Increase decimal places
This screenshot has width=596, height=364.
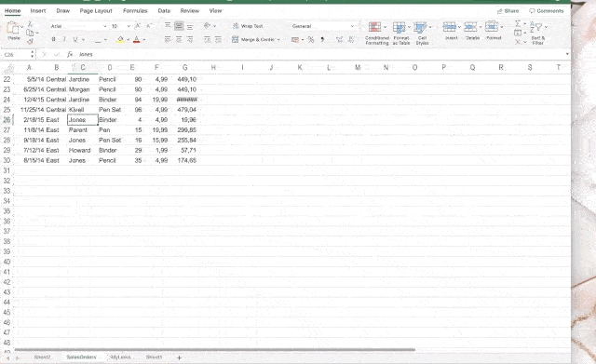pos(339,39)
